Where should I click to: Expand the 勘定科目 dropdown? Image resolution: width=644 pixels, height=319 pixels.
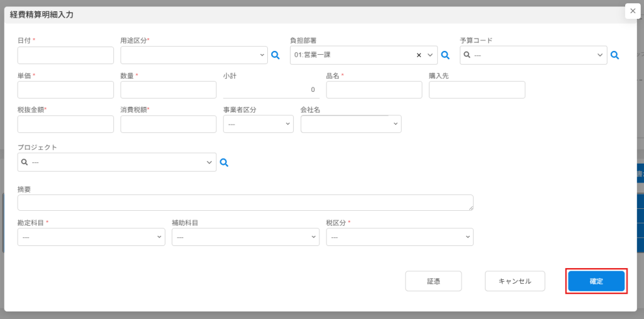tap(91, 237)
